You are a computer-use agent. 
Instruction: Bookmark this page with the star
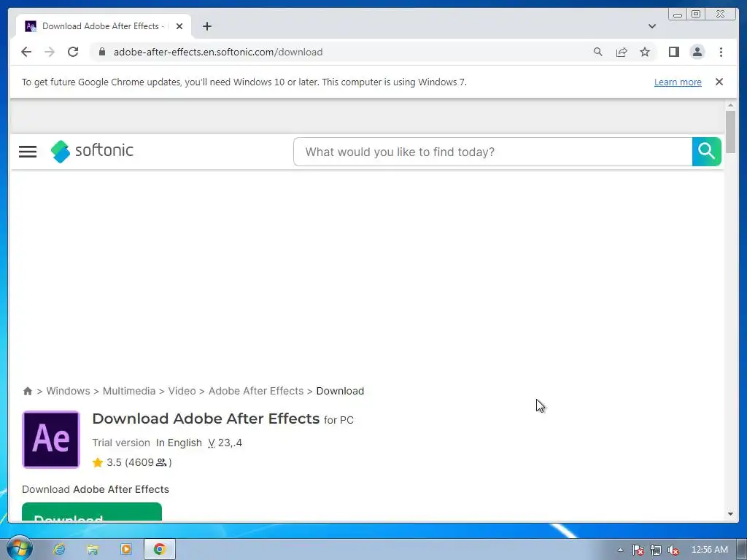(645, 52)
